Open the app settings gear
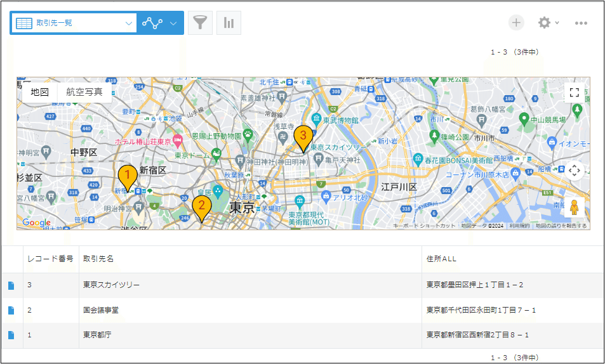This screenshot has width=605, height=364. (544, 23)
